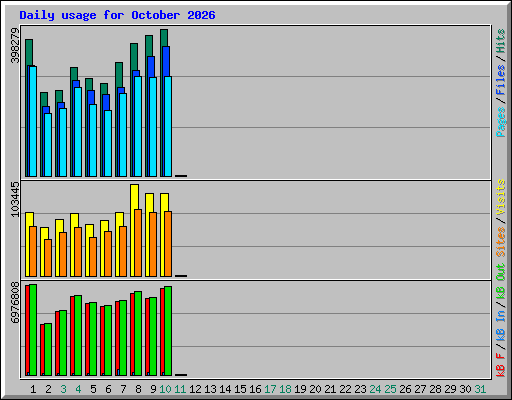Click day label 21 on the x-axis

(x=330, y=389)
